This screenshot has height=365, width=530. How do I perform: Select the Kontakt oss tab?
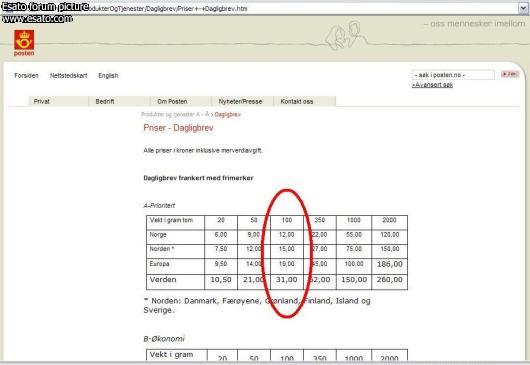[x=305, y=101]
